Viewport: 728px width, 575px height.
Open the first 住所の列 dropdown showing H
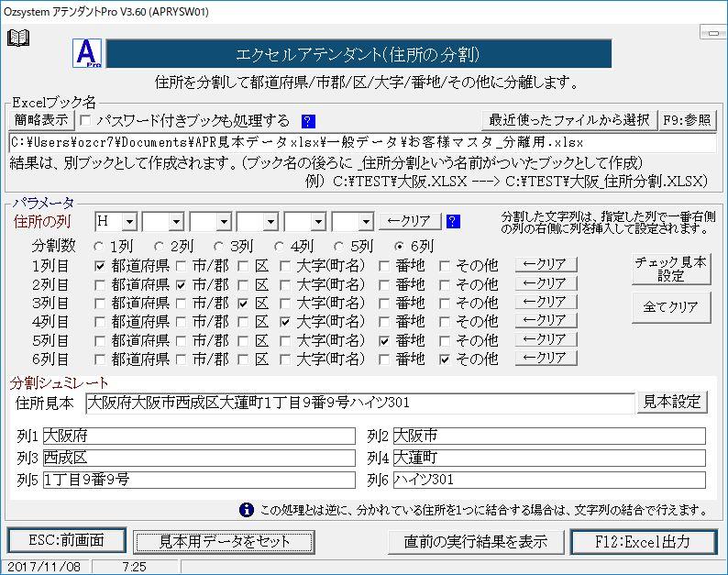click(x=129, y=222)
